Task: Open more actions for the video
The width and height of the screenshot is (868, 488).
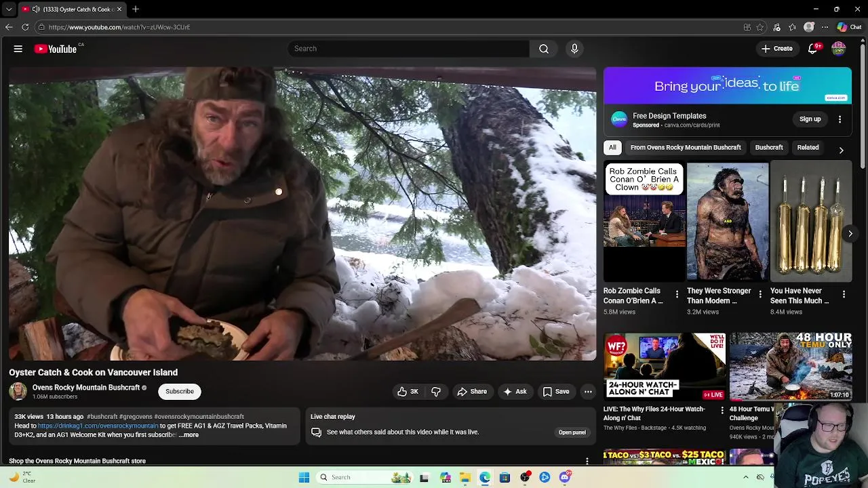Action: [x=588, y=392]
